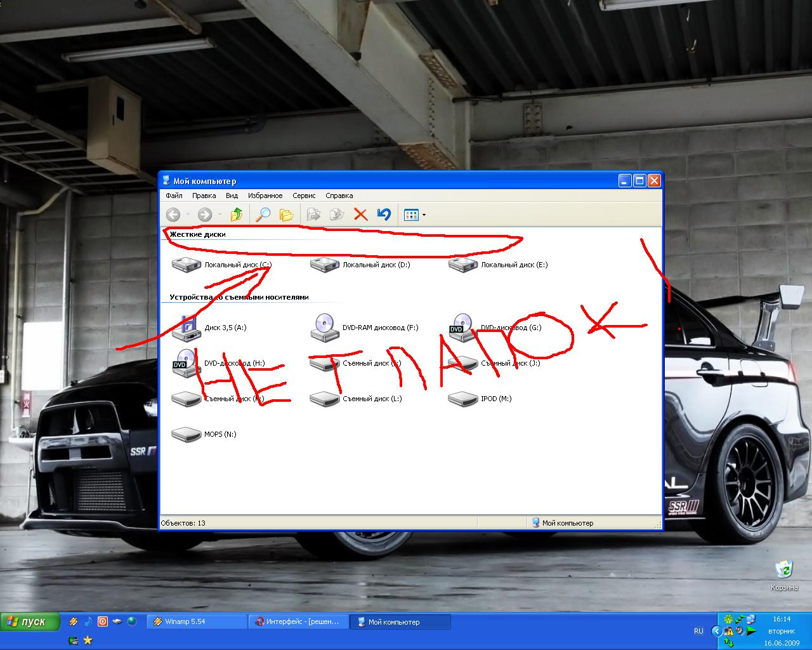Select Локальный диск (E:) drive icon

click(463, 264)
